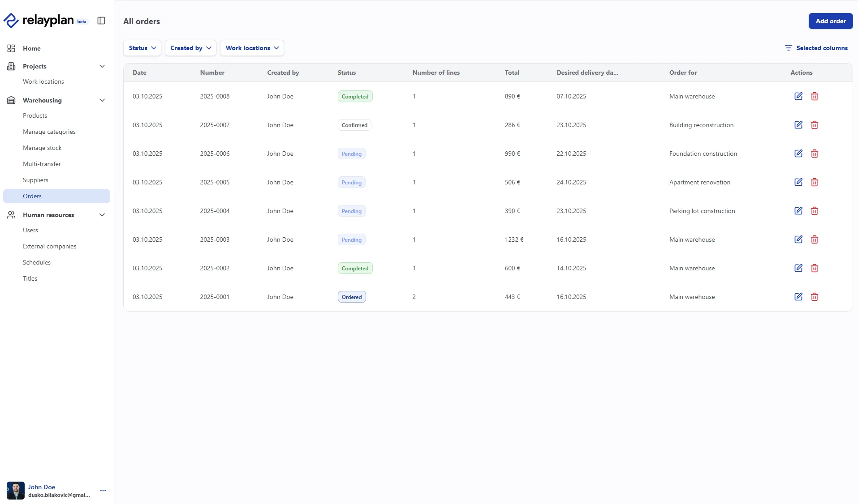
Task: Delete order 2025-0003
Action: click(815, 239)
